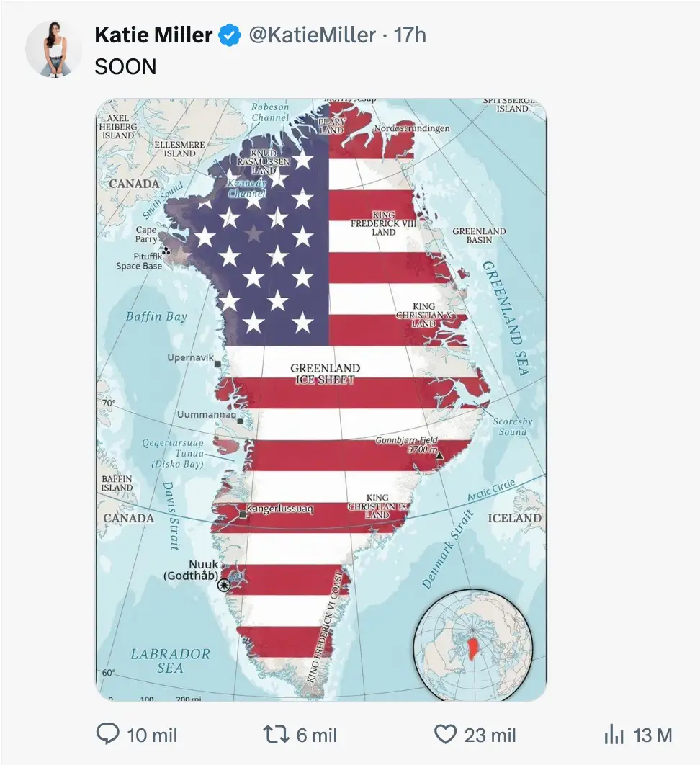
Task: Click the ICELAND label on the map
Action: pyautogui.click(x=515, y=518)
